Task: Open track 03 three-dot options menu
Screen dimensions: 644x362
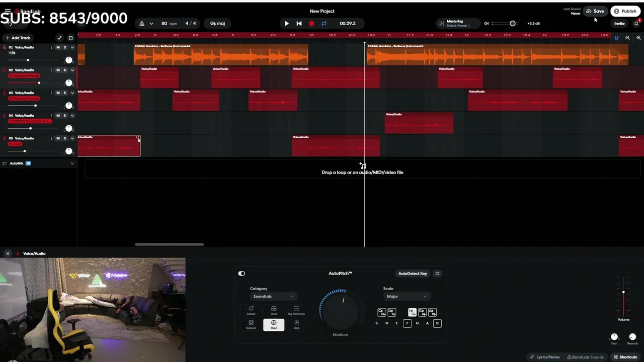Action: [51, 93]
